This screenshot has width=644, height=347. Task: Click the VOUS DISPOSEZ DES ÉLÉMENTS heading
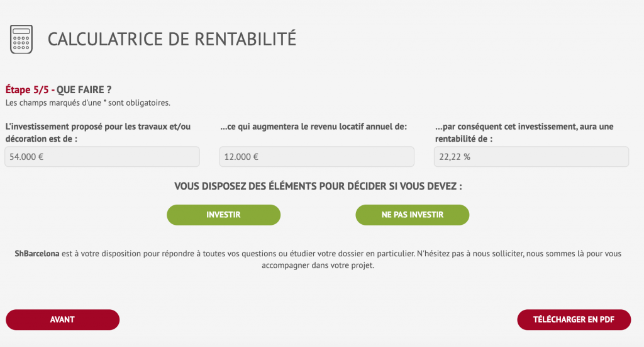pyautogui.click(x=322, y=186)
